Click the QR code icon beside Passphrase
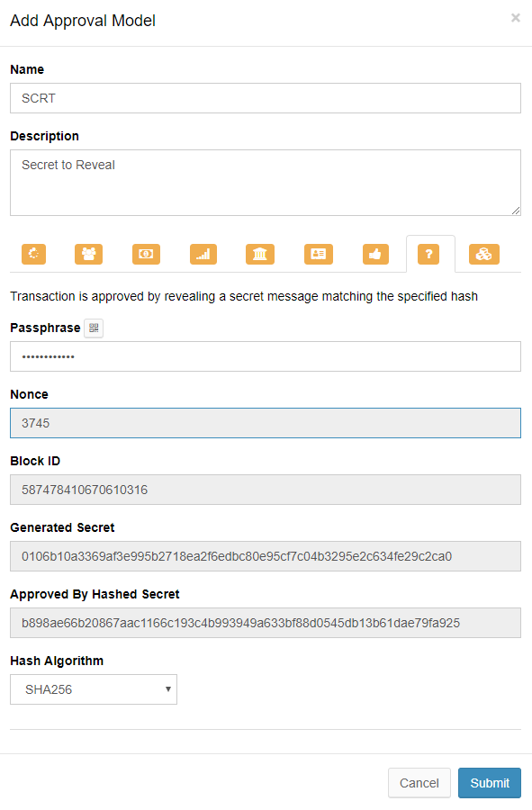Image resolution: width=532 pixels, height=810 pixels. [x=94, y=328]
